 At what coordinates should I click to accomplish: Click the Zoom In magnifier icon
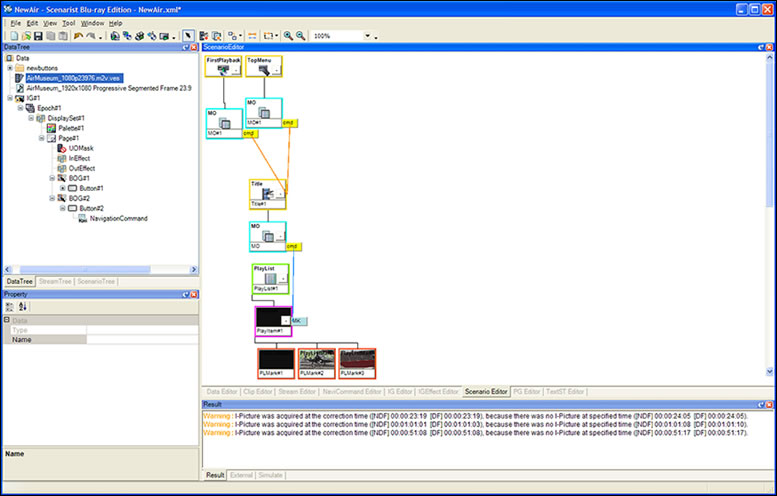(x=288, y=35)
